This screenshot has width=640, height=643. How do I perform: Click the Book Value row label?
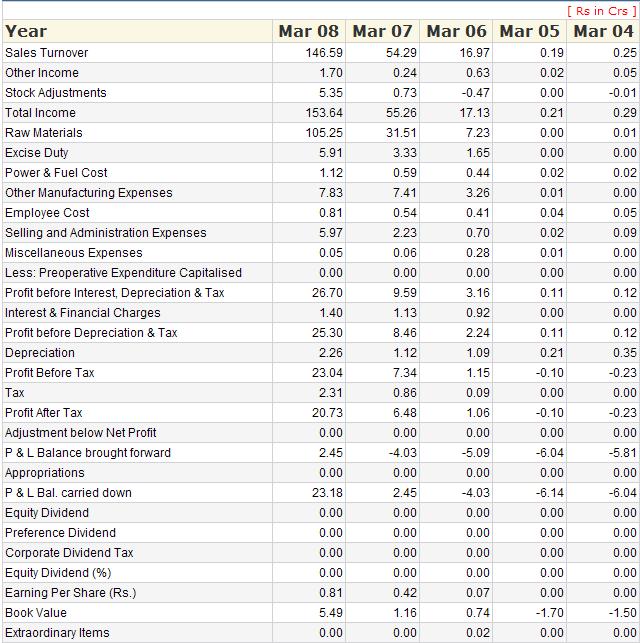click(x=36, y=613)
